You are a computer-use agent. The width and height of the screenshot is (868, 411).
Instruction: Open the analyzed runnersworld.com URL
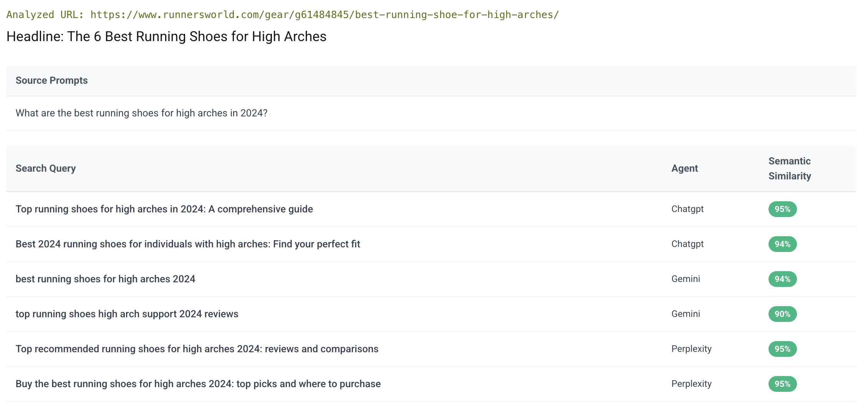click(324, 15)
